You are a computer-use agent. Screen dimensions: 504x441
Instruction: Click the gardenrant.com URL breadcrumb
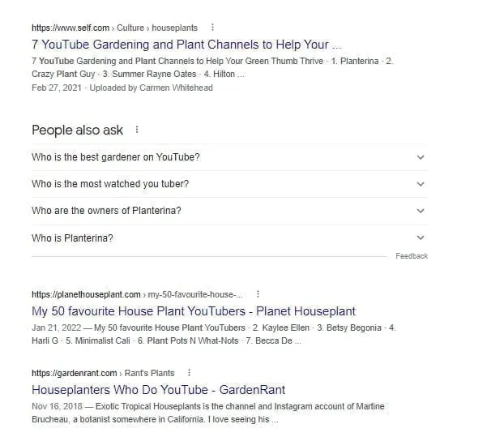(103, 373)
